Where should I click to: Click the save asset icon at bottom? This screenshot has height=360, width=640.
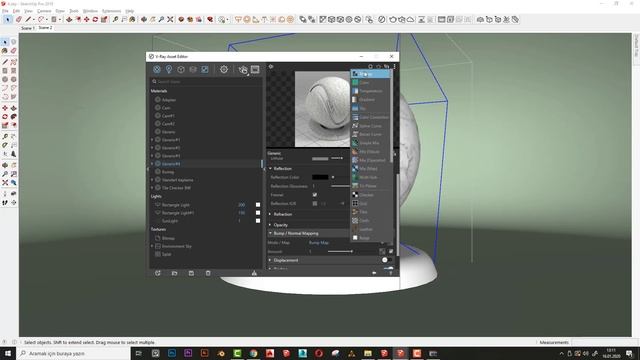coord(191,273)
